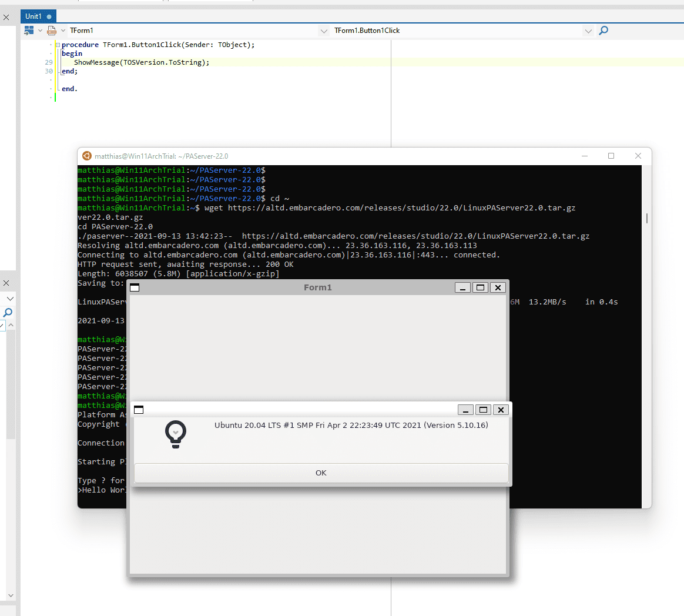Click the Form1 window system menu icon
This screenshot has height=616, width=684.
pyautogui.click(x=135, y=287)
